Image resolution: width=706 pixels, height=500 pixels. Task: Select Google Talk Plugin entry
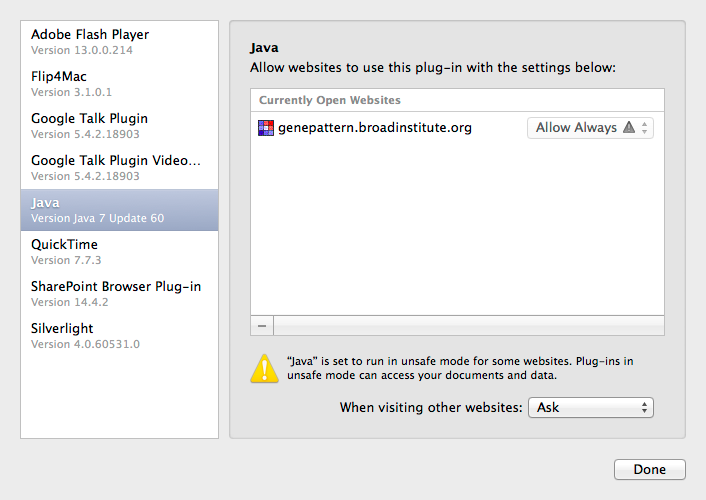(x=119, y=126)
